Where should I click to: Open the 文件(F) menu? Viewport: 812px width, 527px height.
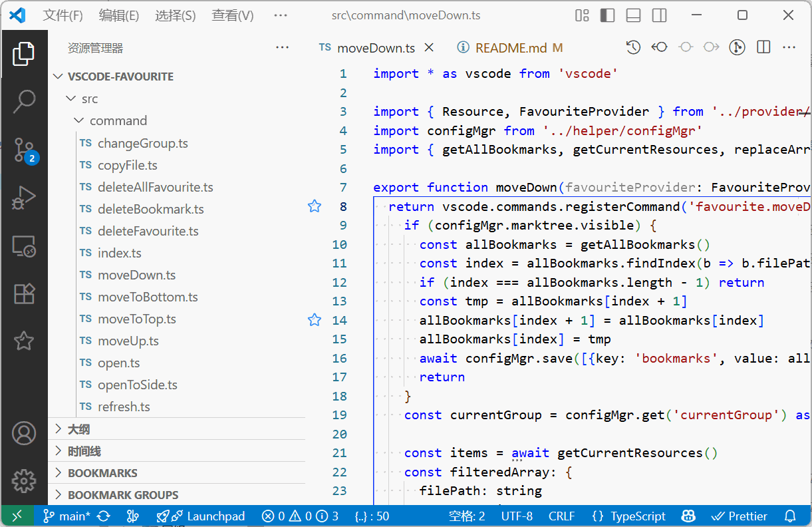63,15
